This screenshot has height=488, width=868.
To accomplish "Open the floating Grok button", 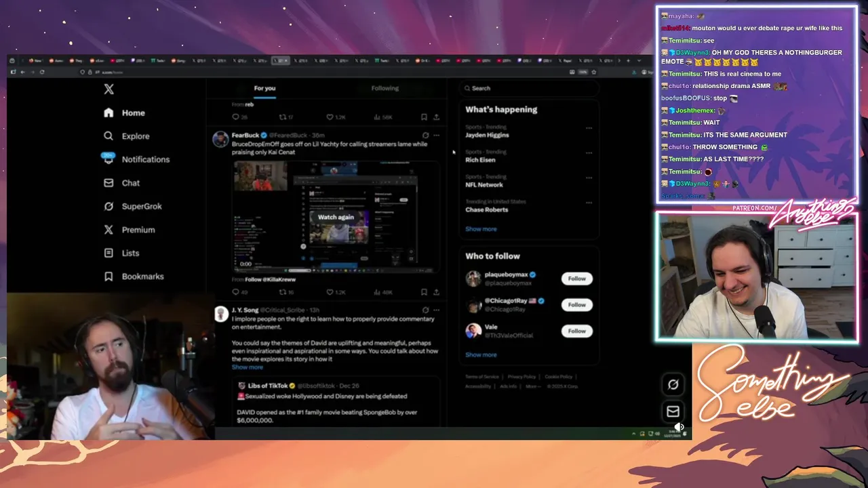I will [673, 384].
